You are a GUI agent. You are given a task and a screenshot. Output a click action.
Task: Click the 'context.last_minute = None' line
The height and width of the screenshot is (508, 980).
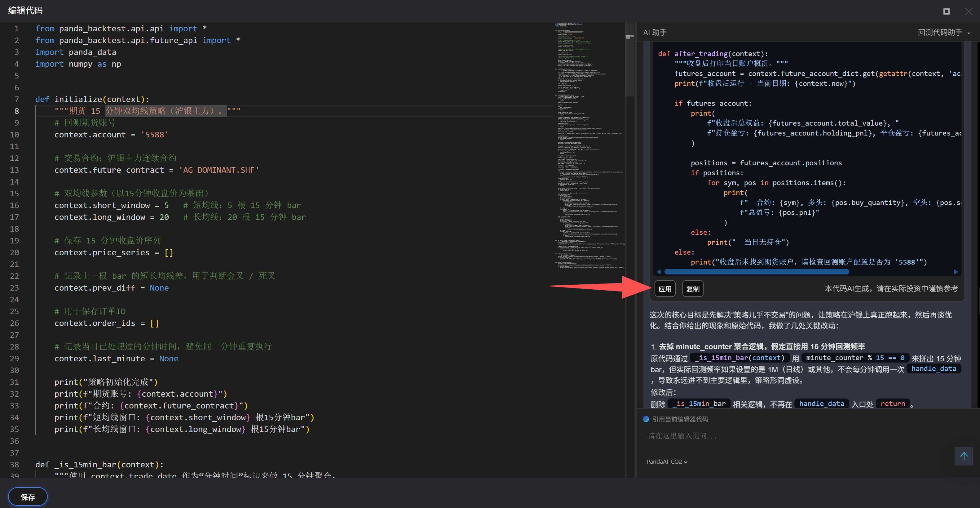tap(116, 359)
